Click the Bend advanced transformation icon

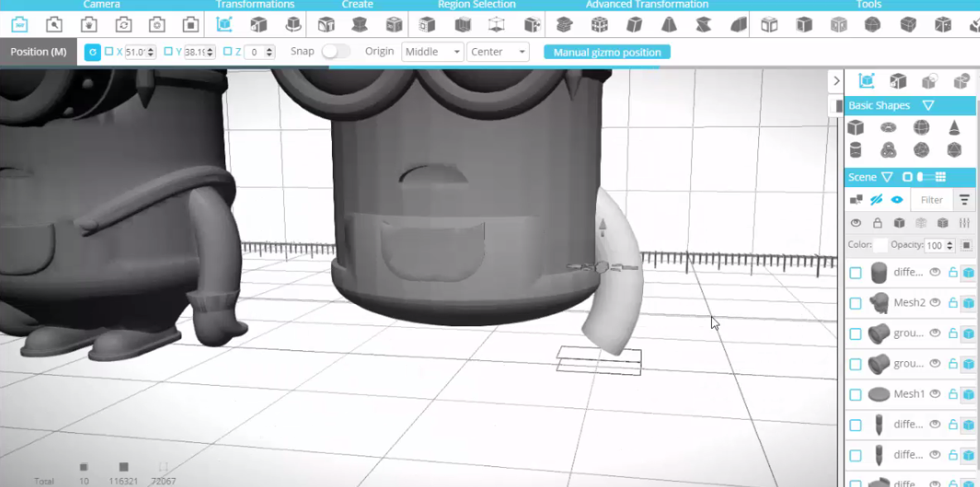[738, 25]
